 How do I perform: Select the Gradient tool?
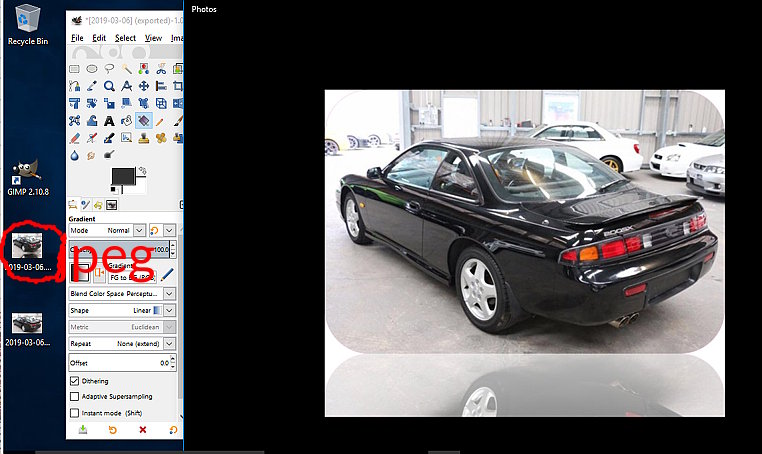click(144, 121)
